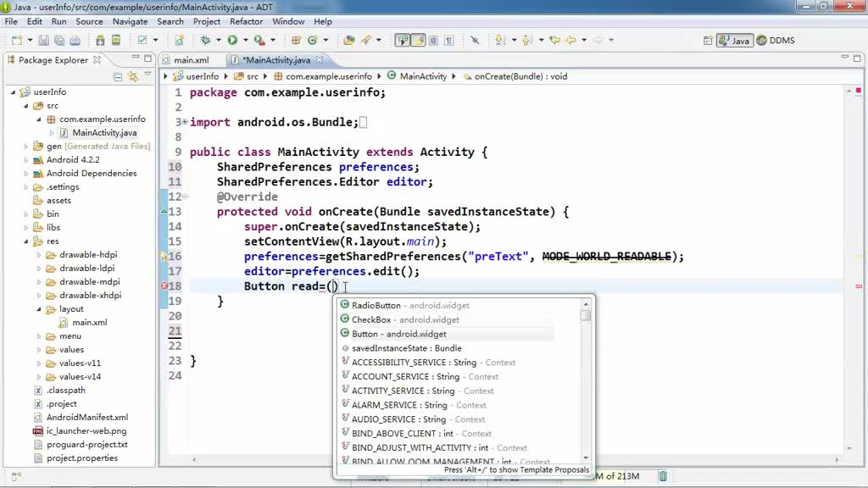Click the heap garbage collector trash icon
This screenshot has height=488, width=868.
663,476
